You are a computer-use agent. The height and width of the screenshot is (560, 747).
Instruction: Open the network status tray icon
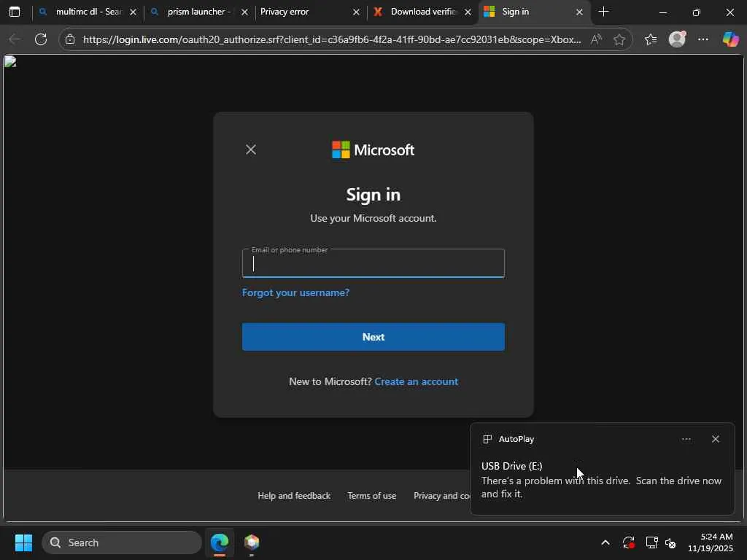click(651, 542)
